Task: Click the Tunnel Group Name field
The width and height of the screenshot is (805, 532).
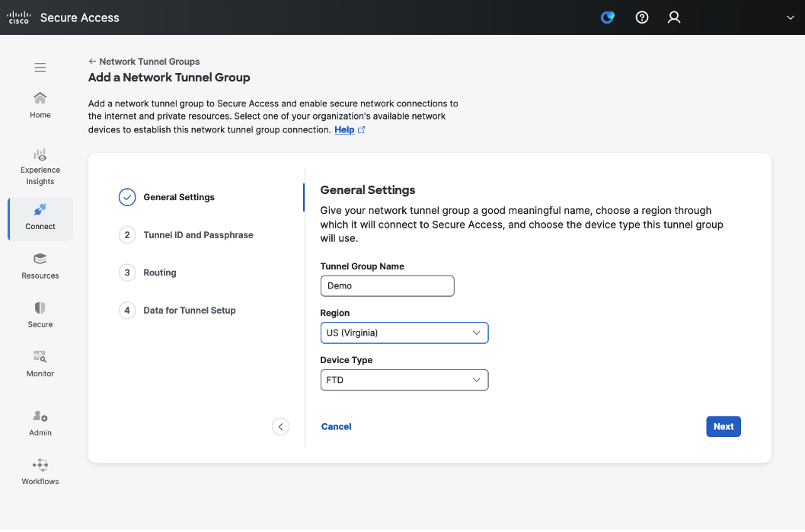Action: [388, 285]
